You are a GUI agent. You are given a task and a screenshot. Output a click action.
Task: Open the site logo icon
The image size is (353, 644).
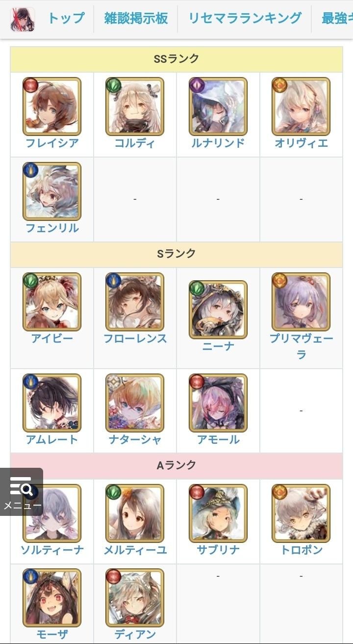click(23, 19)
